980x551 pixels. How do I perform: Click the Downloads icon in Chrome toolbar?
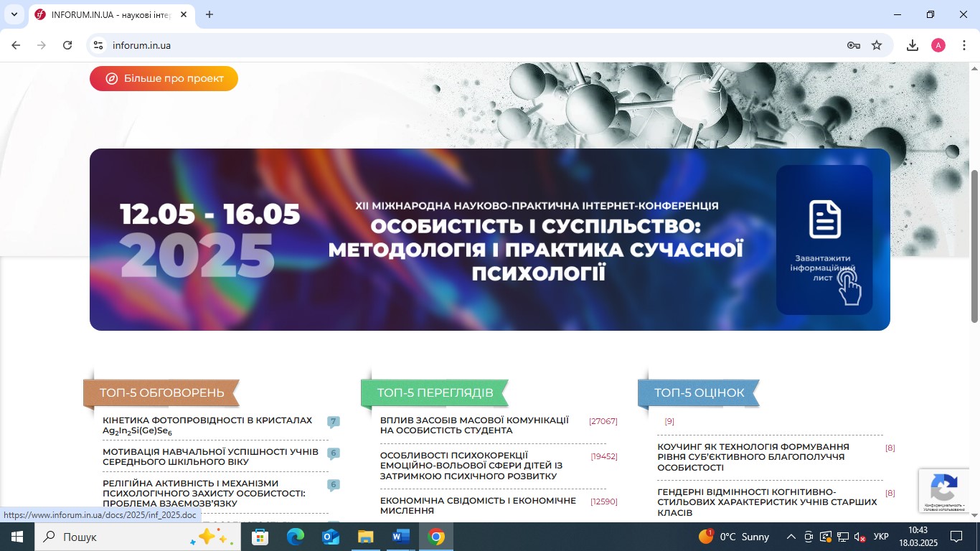[x=912, y=44]
